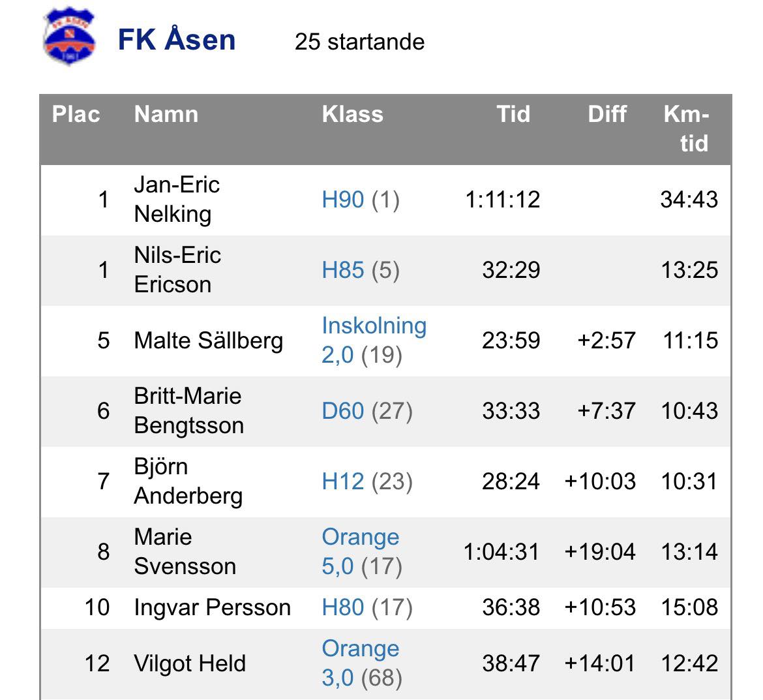Screen dimensions: 763x700
Task: Click the Plac column header
Action: pos(76,115)
